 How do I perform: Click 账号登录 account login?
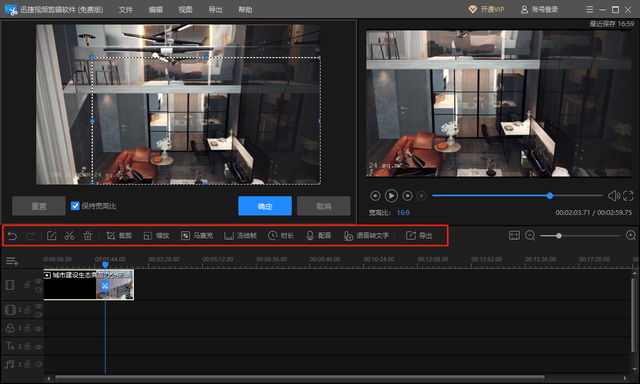coord(539,9)
